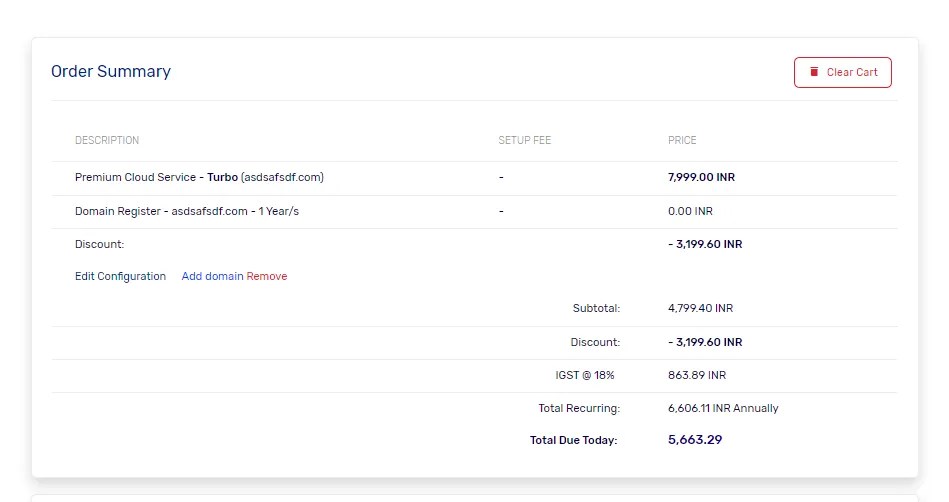Click the SETUP FEE column header
This screenshot has width=949, height=502.
524,140
